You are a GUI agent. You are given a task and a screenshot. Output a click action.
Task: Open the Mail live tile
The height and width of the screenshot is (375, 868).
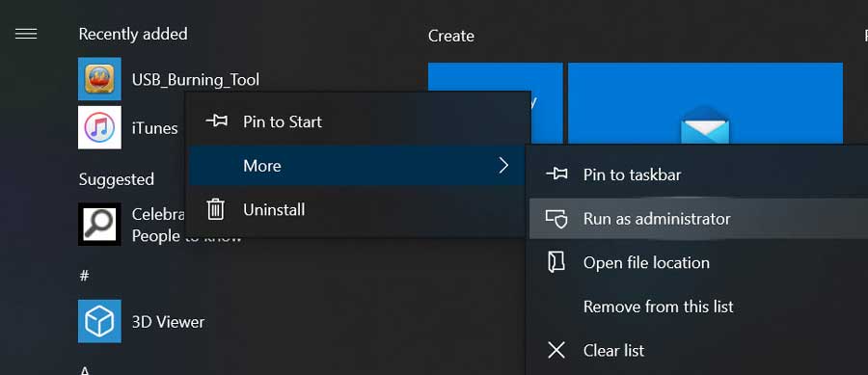705,103
